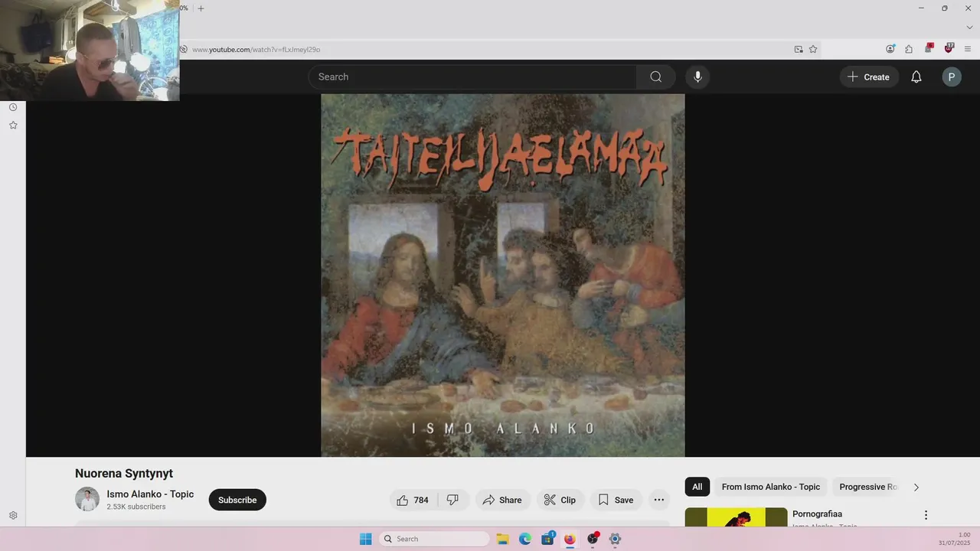Click YouTube magnifier search button
980x551 pixels.
[656, 77]
